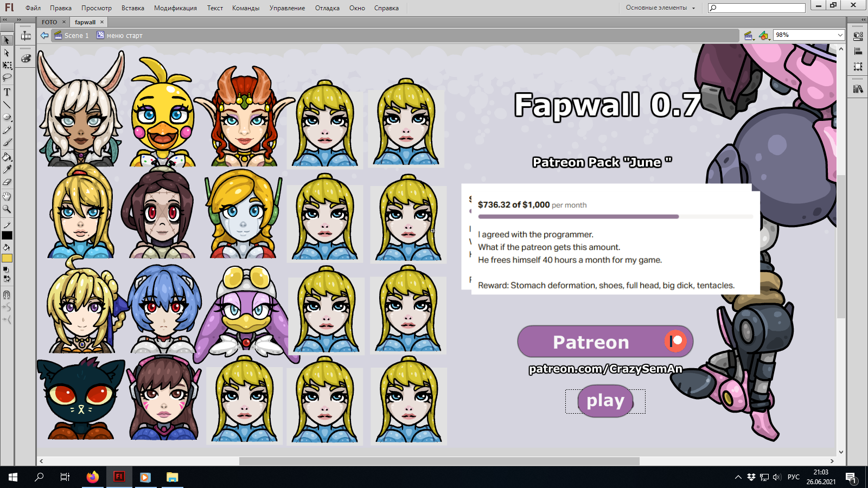Select the меню старт breadcrumb
The width and height of the screenshot is (868, 488).
(x=120, y=36)
